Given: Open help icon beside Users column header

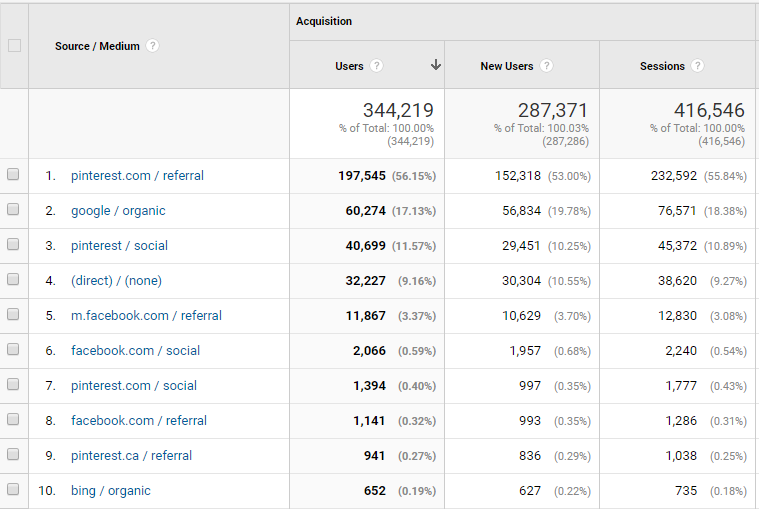Looking at the screenshot, I should pyautogui.click(x=376, y=66).
